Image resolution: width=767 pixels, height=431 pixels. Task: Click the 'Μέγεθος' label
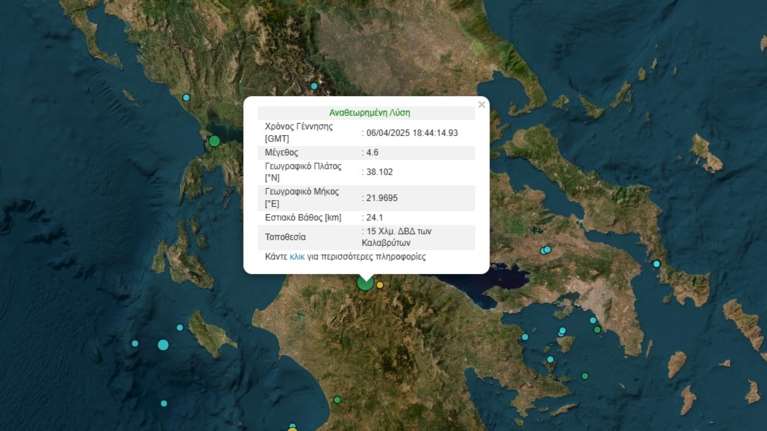coord(281,153)
